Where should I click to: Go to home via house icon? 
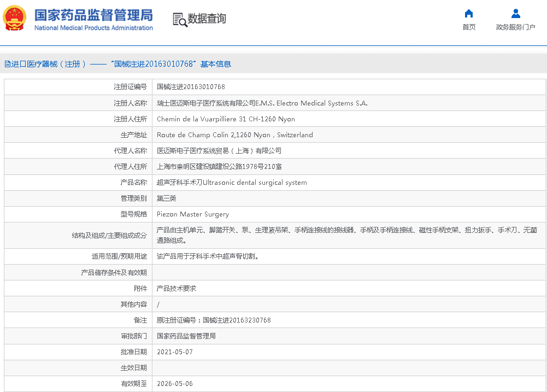[468, 14]
